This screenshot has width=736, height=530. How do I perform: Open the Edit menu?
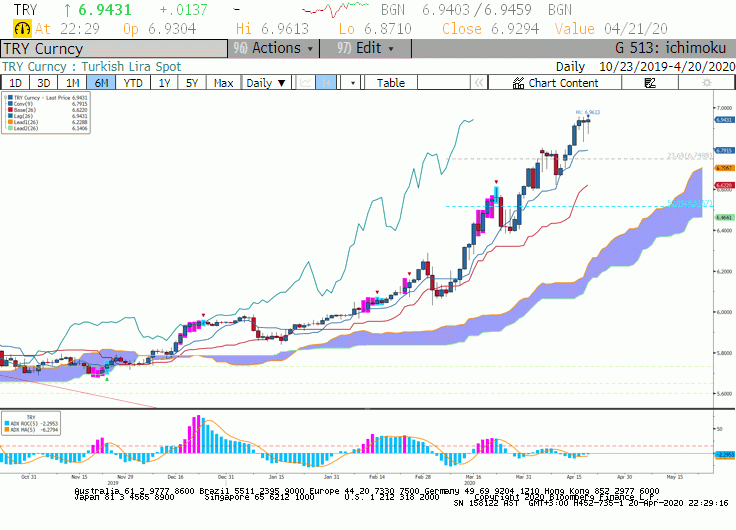pos(365,48)
